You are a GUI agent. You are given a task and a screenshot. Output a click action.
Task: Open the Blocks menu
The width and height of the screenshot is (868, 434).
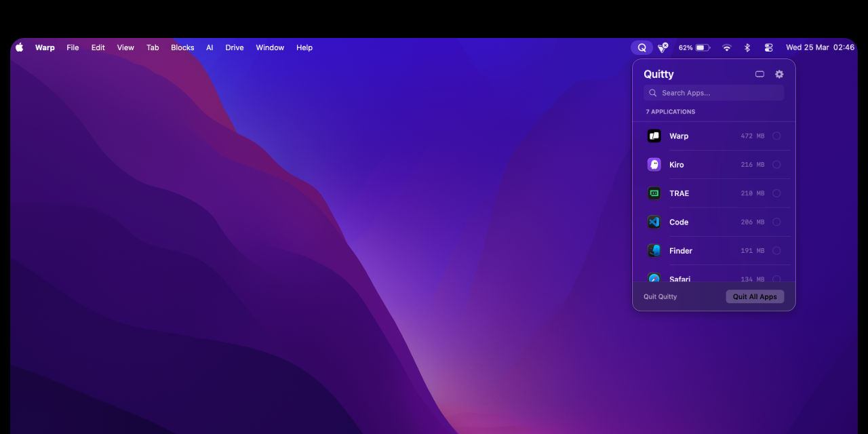tap(182, 47)
